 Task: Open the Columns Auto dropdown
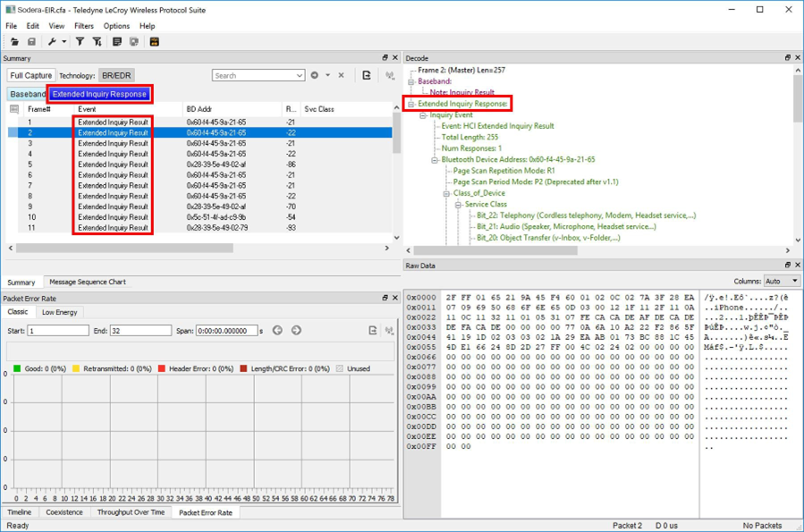[795, 281]
